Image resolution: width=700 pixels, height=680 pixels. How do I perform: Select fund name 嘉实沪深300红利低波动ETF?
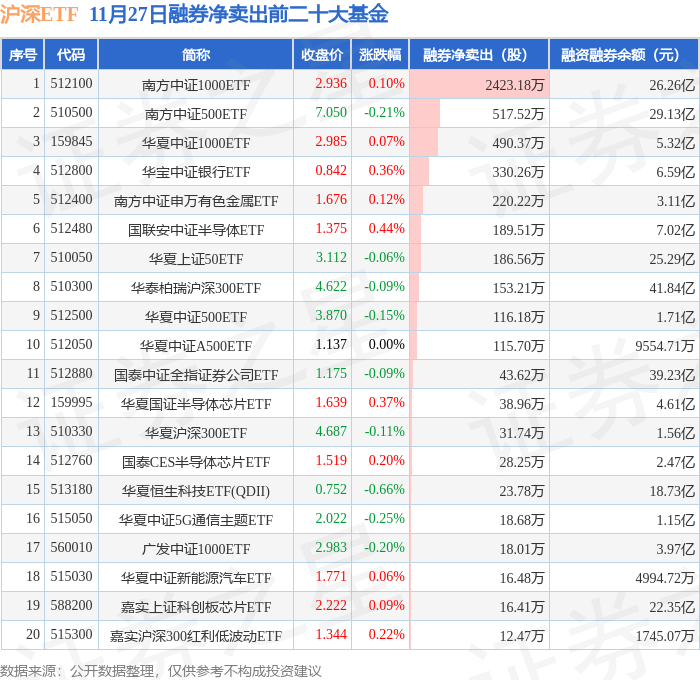tap(196, 636)
